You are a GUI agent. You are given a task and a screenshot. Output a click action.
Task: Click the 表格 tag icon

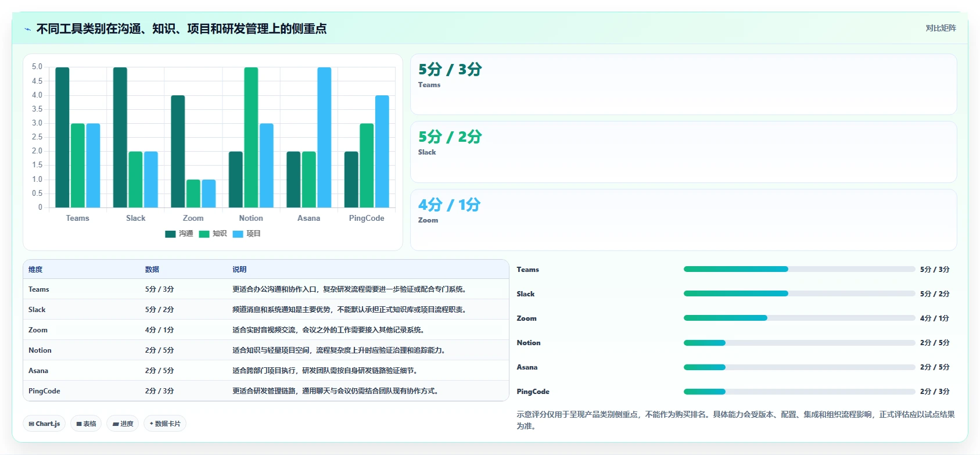[79, 424]
